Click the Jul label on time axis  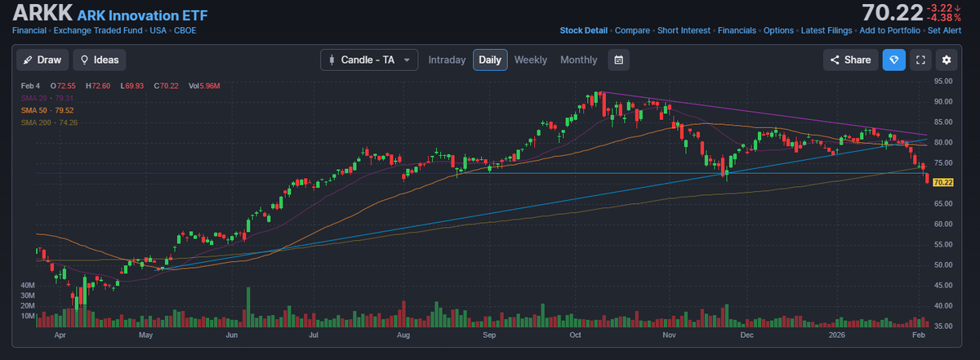pyautogui.click(x=314, y=335)
